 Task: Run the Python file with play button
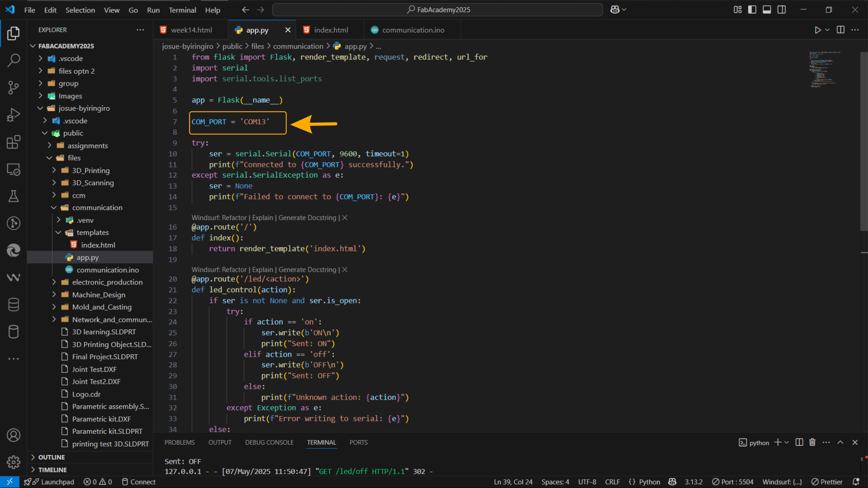[818, 30]
